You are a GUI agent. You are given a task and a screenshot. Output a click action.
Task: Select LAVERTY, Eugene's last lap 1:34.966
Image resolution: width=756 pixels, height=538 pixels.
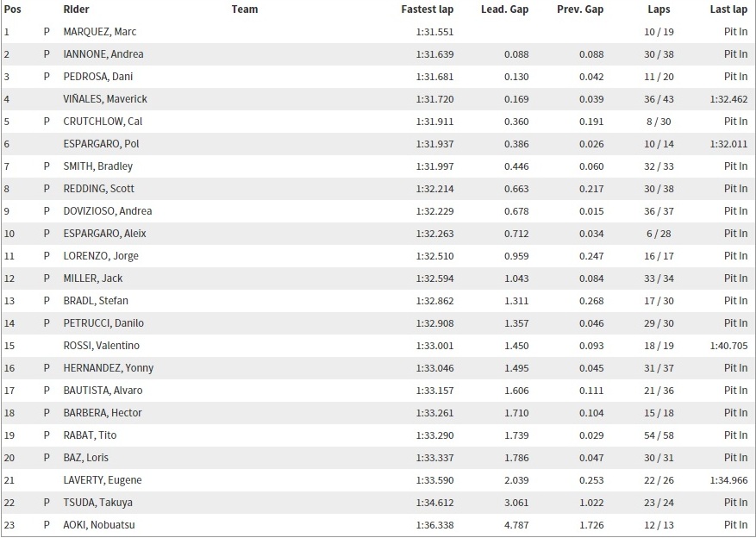728,480
